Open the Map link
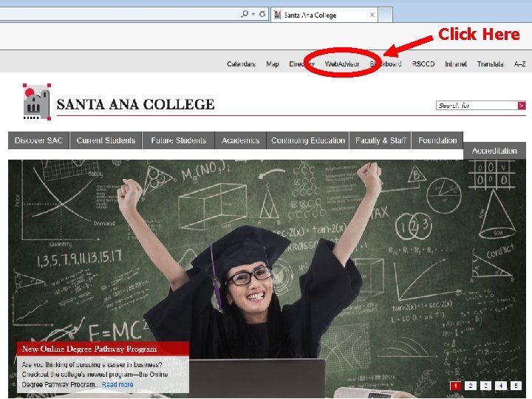Screen dimensions: 532x399 point(273,64)
